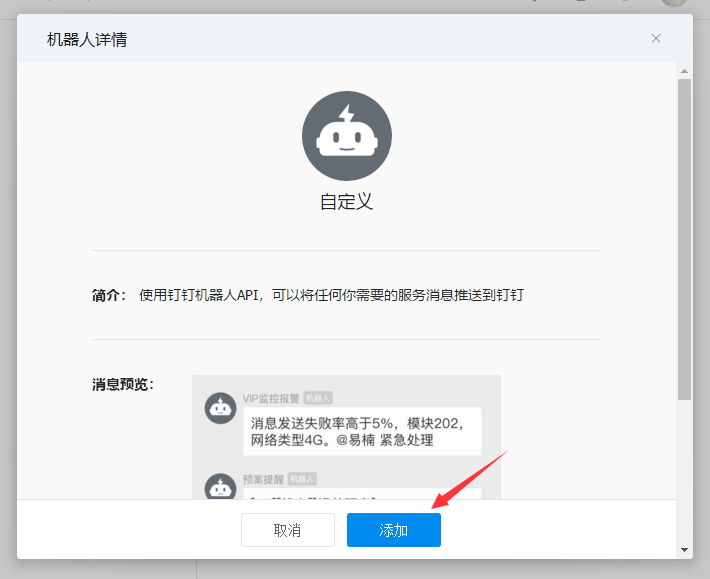The height and width of the screenshot is (579, 710).
Task: Click the 机器人详情 dialog title
Action: pyautogui.click(x=87, y=39)
